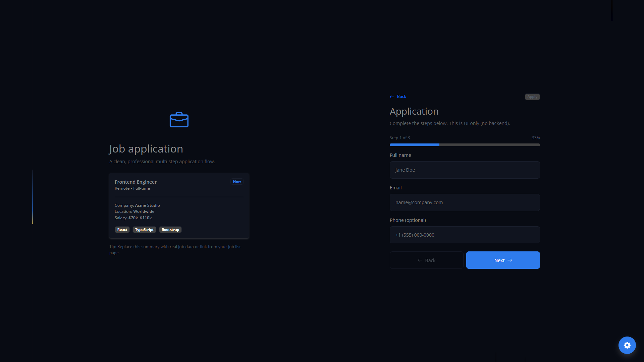Click the Apply badge
Image resolution: width=644 pixels, height=362 pixels.
(x=532, y=97)
